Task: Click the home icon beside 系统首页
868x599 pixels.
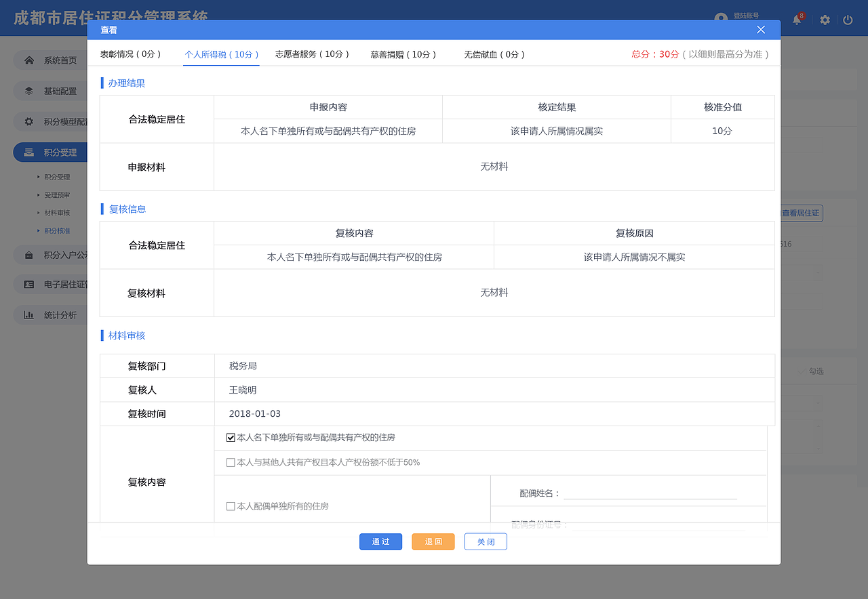Action: coord(29,60)
